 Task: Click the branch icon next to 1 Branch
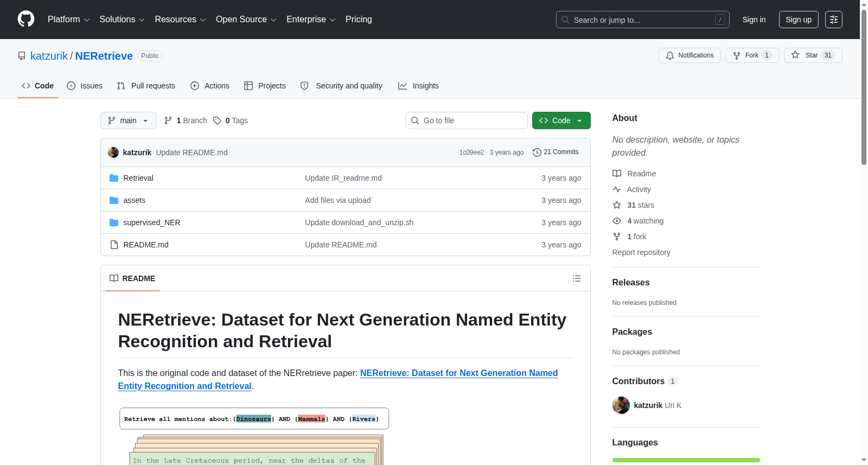168,120
